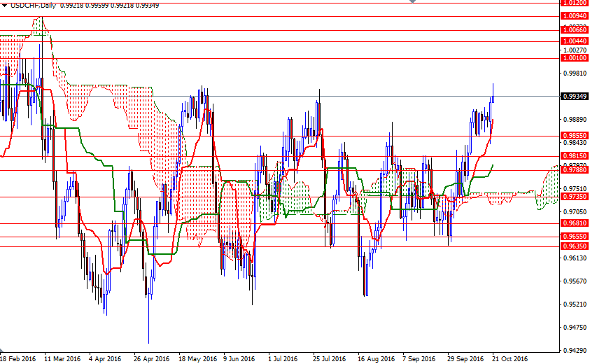Click the 0.94290 price scale value
Image resolution: width=590 pixels, height=364 pixels.
[575, 351]
